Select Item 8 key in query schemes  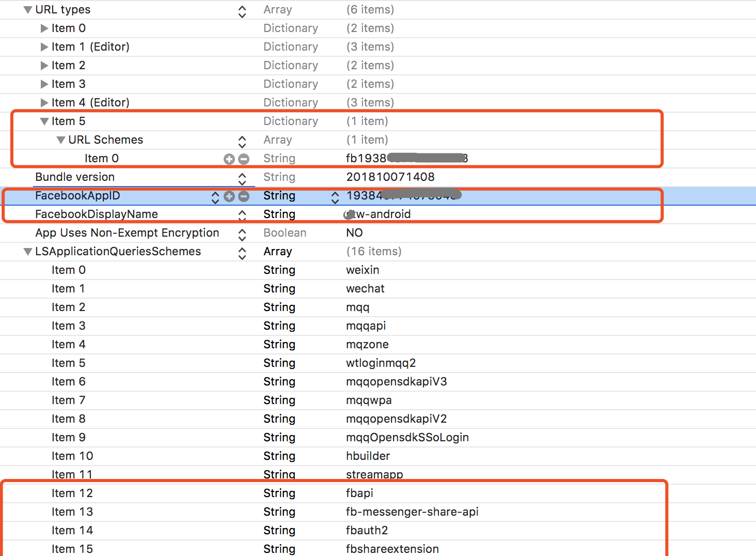(x=69, y=419)
